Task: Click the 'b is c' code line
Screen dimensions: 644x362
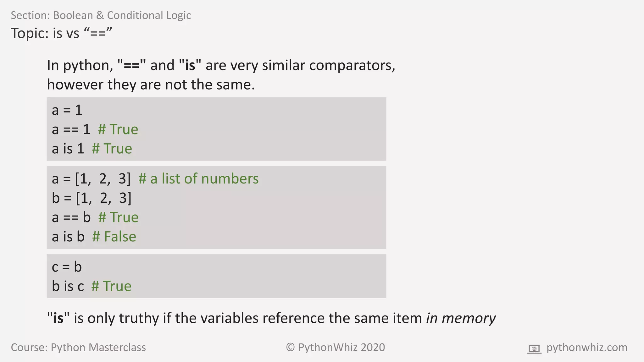Action: pyautogui.click(x=68, y=286)
